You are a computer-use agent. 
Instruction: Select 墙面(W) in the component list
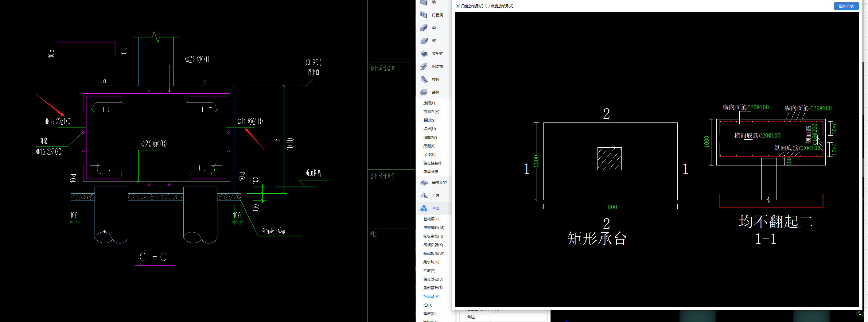coord(430,138)
